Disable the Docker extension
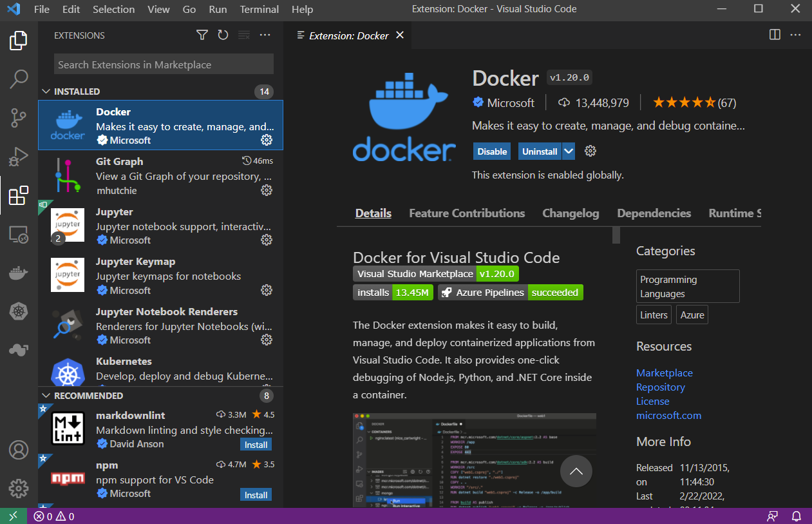Screen dimensions: 812x524 pyautogui.click(x=491, y=151)
